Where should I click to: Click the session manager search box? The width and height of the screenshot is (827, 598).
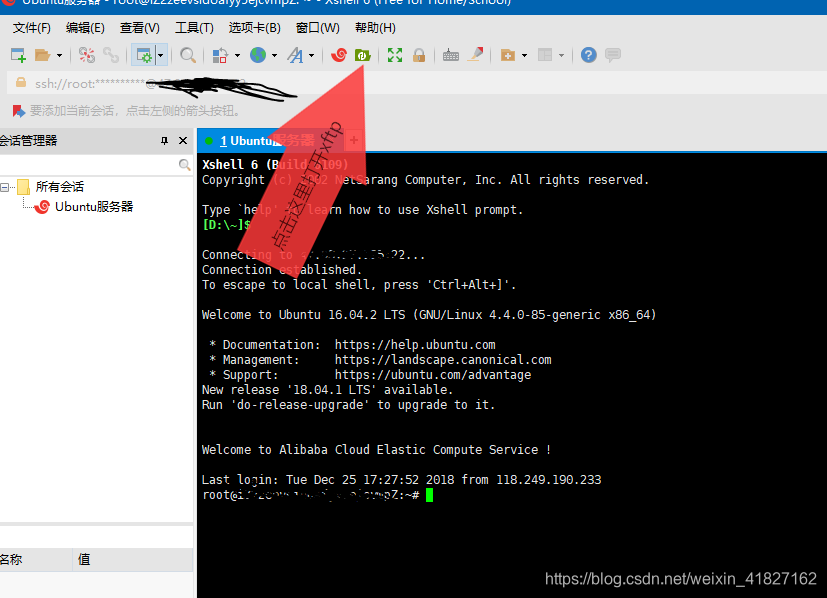point(97,165)
